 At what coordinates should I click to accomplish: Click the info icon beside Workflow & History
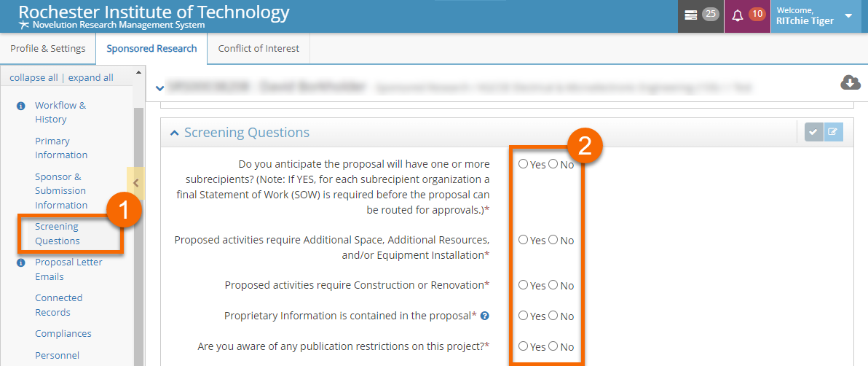coord(21,106)
